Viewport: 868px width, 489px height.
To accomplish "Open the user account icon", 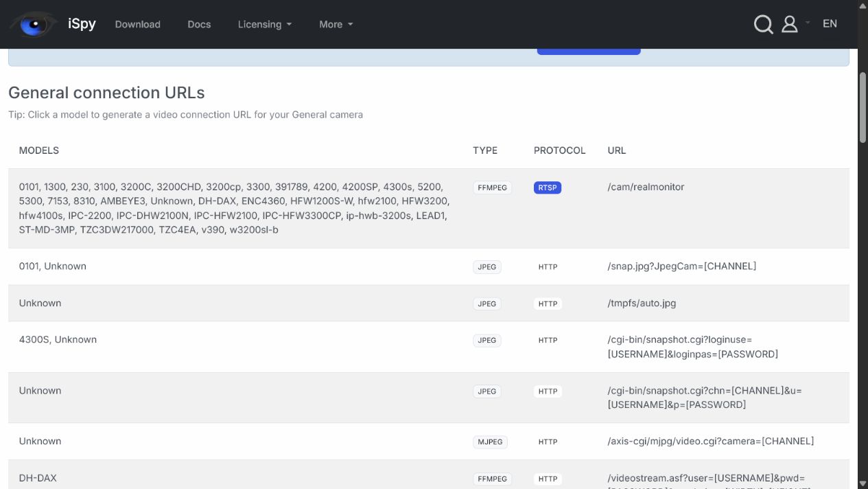I will [790, 24].
